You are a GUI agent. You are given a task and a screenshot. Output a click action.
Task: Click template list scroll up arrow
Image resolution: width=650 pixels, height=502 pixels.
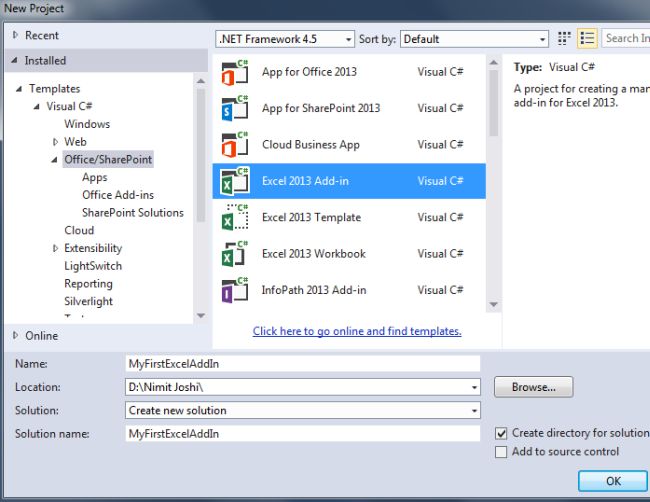493,63
